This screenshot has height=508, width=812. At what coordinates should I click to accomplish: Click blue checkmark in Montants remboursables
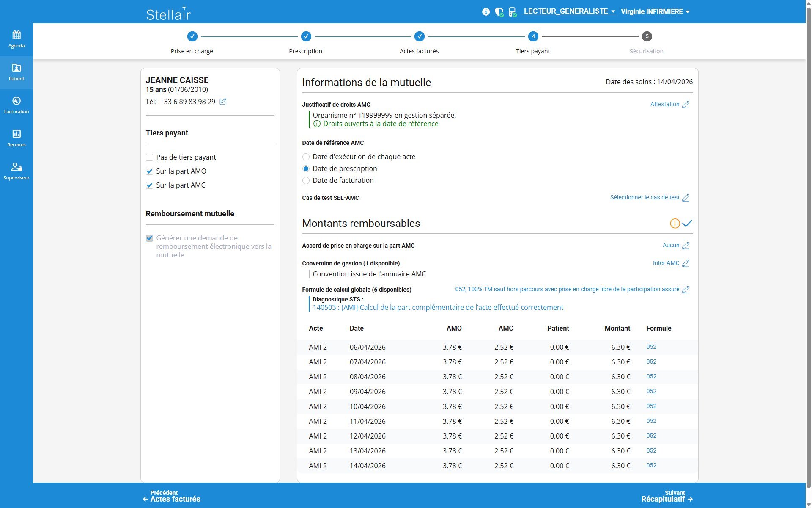click(x=687, y=224)
